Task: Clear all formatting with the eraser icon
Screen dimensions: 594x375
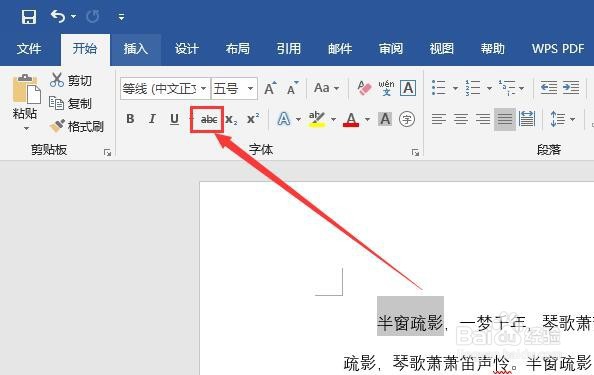Action: [364, 88]
